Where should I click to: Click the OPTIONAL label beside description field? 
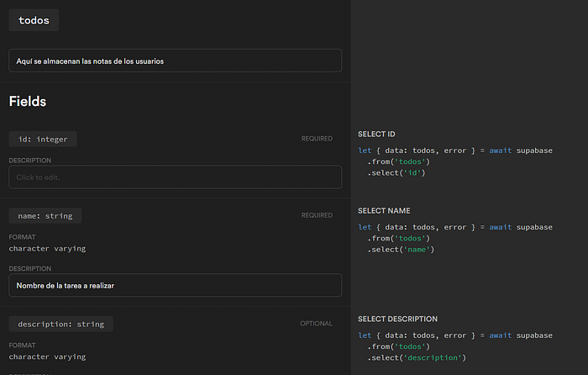[316, 324]
